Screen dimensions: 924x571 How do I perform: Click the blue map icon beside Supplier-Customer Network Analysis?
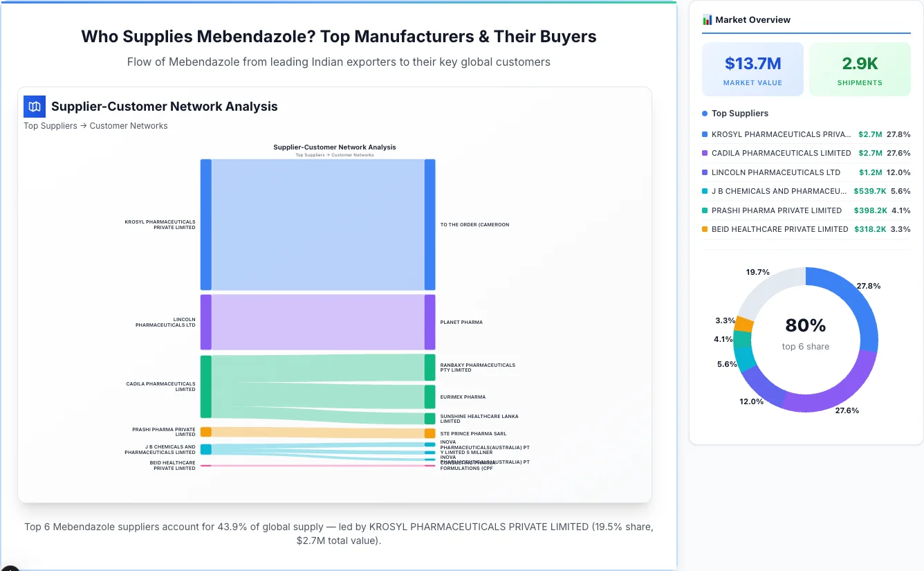34,107
